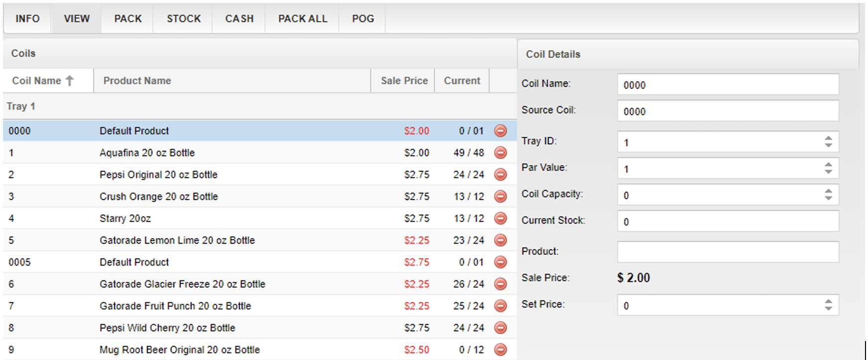Select the Pepsi Original 20 oz Bottle row

(x=260, y=175)
